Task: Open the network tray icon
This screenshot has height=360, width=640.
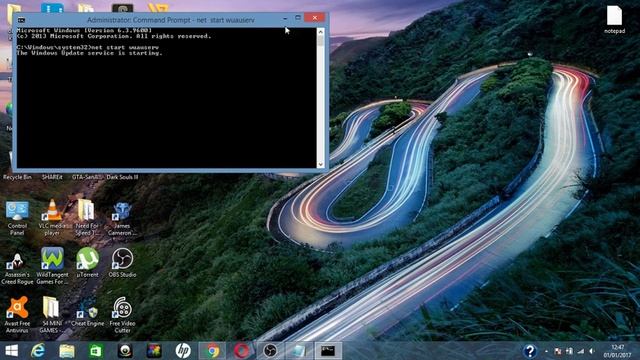Action: [x=569, y=351]
